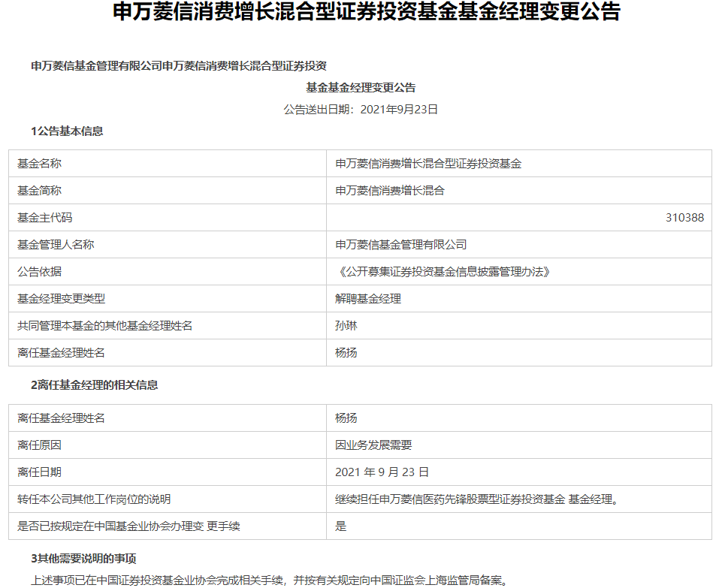
Task: Click the value 申万菱信基金管理有限公司
Action: [x=401, y=244]
